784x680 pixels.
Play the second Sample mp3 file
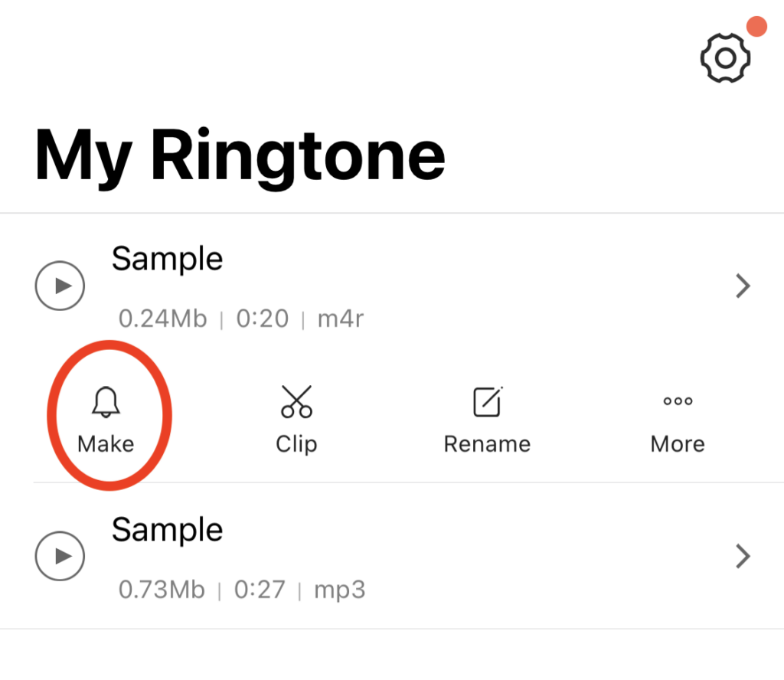[x=60, y=556]
